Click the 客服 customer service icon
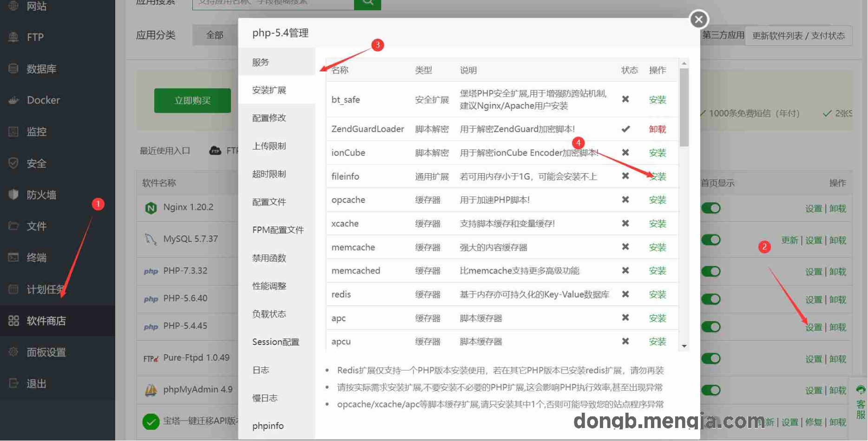Image resolution: width=868 pixels, height=441 pixels. click(x=861, y=390)
